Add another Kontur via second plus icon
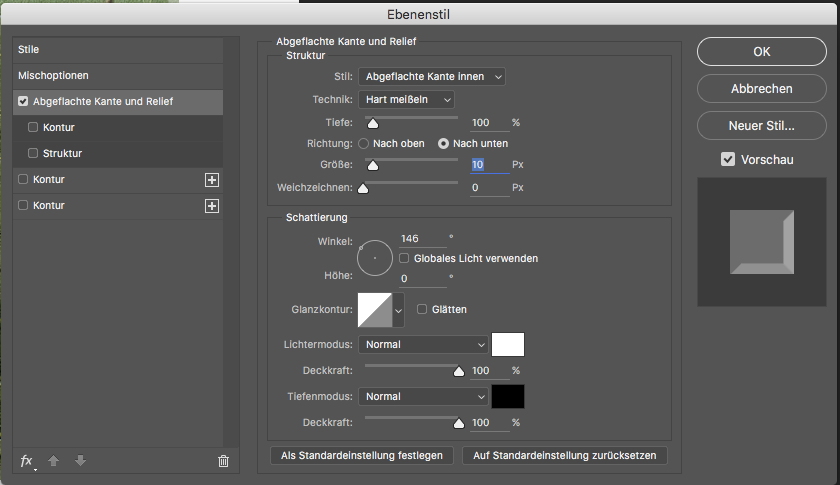The image size is (840, 485). point(212,206)
